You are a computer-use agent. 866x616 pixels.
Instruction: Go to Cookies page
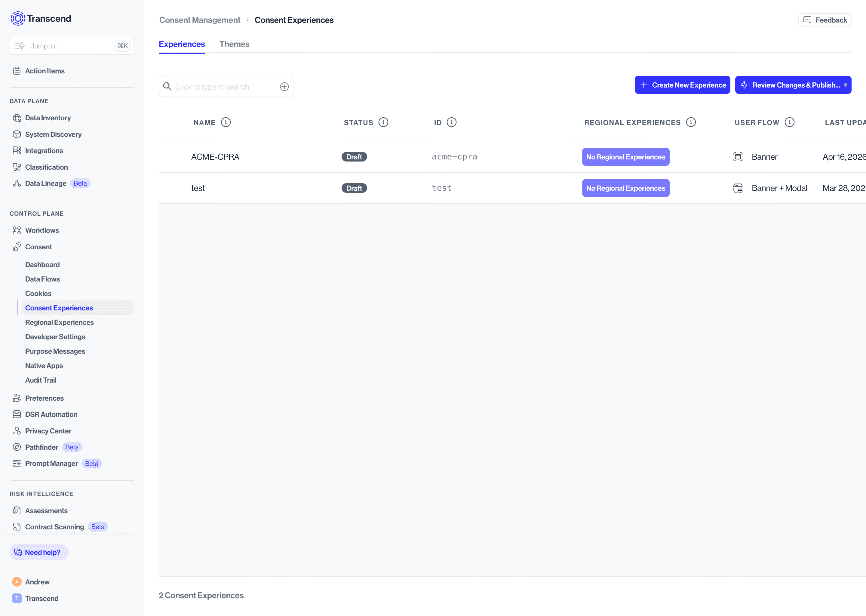pos(38,294)
